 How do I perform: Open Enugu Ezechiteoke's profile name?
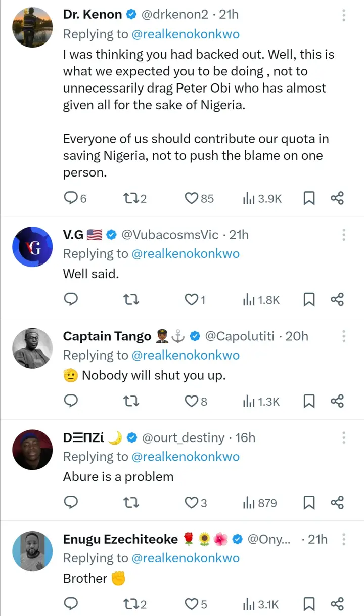click(120, 539)
